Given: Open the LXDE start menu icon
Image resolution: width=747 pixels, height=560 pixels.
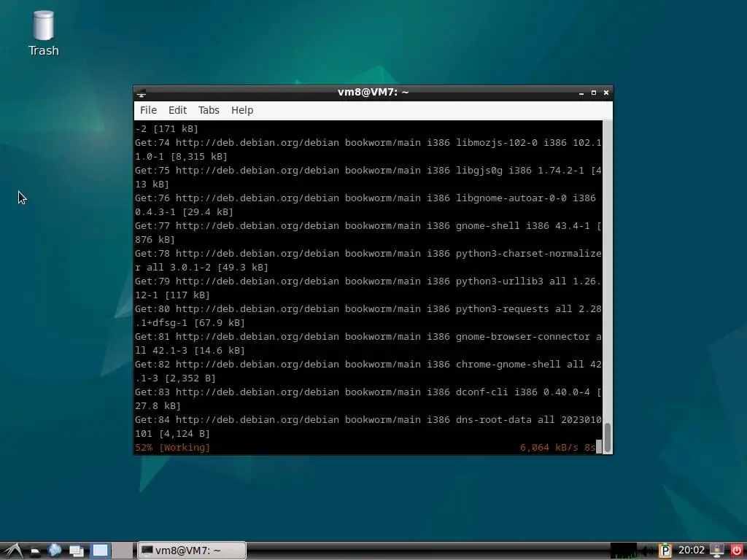Looking at the screenshot, I should pos(13,551).
